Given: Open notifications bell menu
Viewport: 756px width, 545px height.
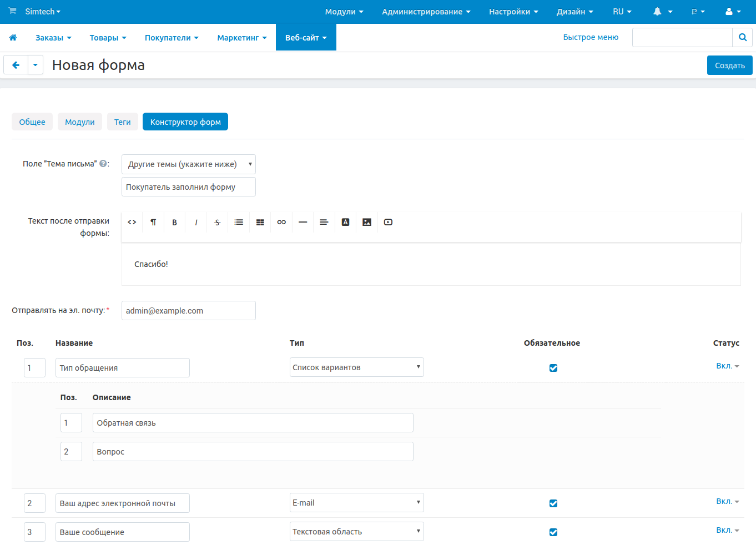Looking at the screenshot, I should (662, 12).
